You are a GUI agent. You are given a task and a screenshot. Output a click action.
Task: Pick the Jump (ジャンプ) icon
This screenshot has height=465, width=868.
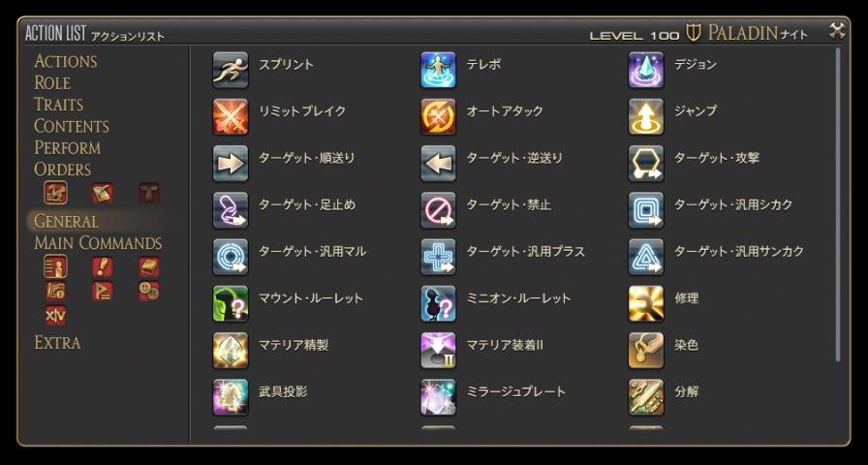tap(646, 117)
